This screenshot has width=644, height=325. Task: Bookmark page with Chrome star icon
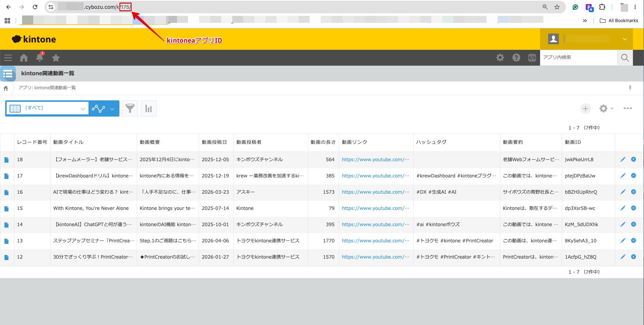point(557,7)
